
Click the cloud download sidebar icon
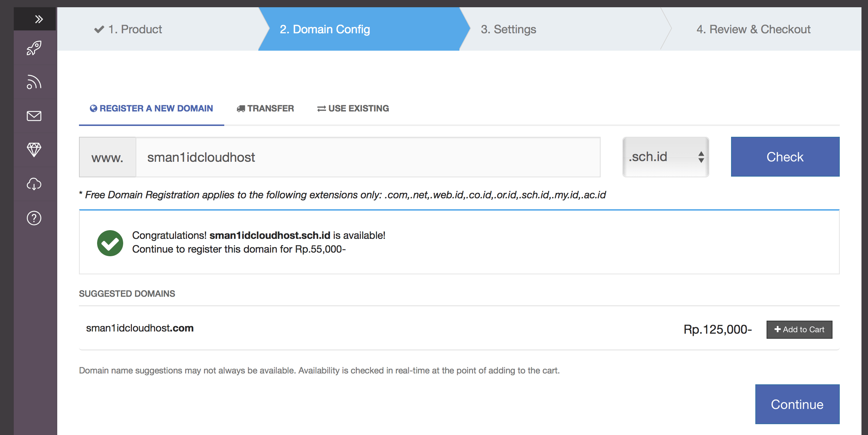(34, 184)
